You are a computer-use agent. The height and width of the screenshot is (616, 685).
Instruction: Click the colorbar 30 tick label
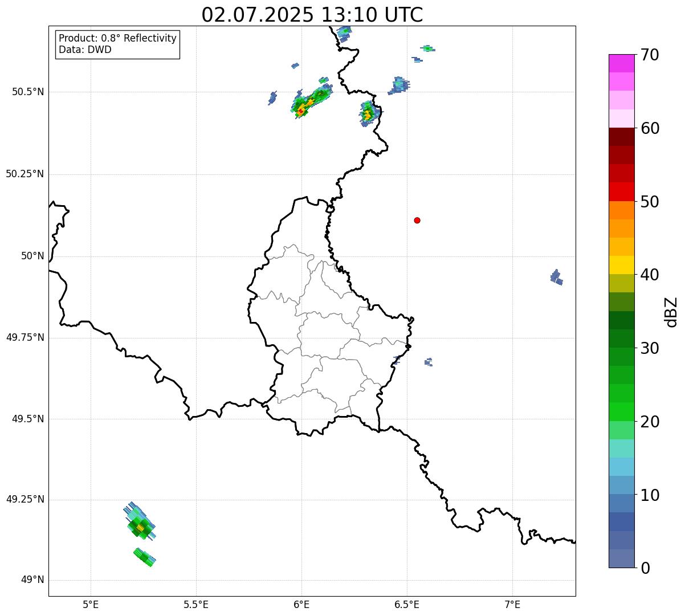click(x=650, y=348)
